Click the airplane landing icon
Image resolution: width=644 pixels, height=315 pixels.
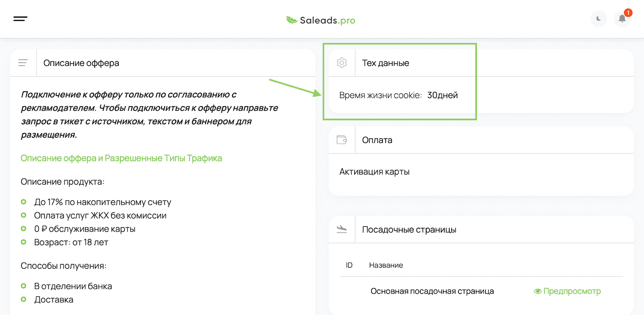click(x=342, y=229)
